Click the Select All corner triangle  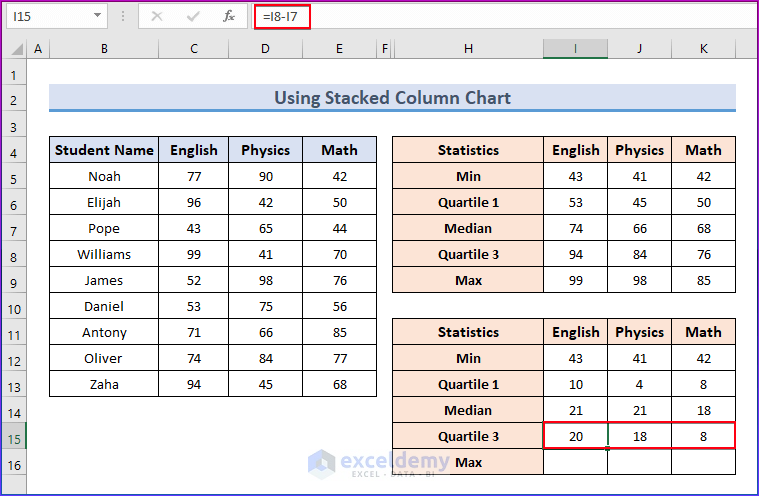click(14, 49)
